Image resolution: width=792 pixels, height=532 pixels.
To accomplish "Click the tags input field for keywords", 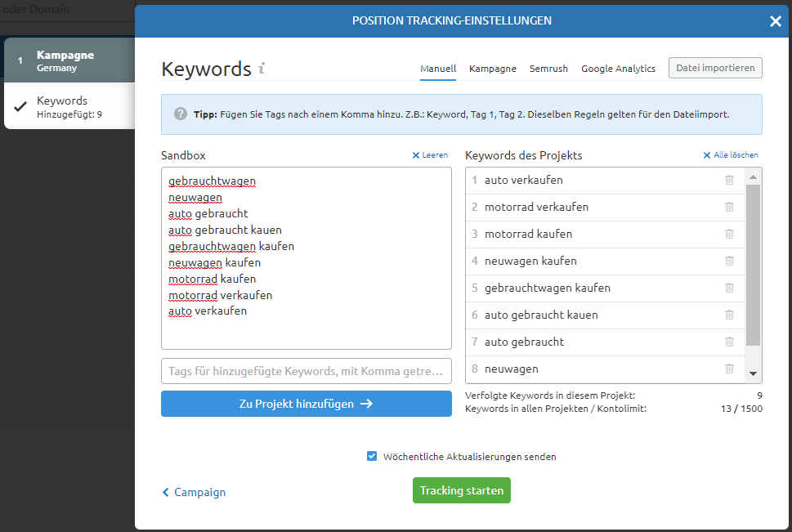I will tap(306, 371).
